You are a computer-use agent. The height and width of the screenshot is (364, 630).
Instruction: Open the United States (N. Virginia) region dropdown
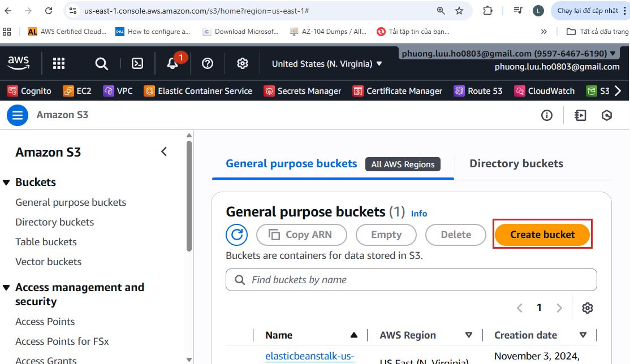point(327,64)
